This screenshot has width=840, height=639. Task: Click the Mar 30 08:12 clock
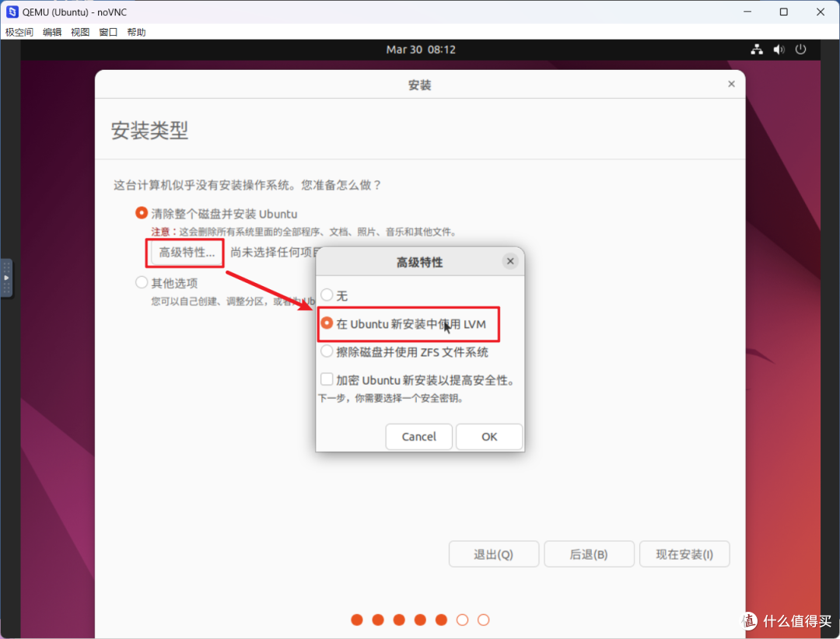[x=421, y=49]
